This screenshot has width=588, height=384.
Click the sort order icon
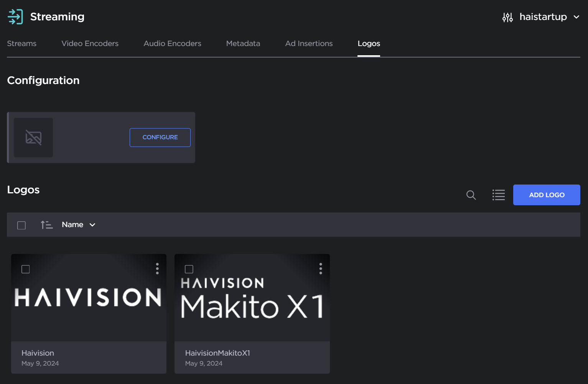pos(46,224)
